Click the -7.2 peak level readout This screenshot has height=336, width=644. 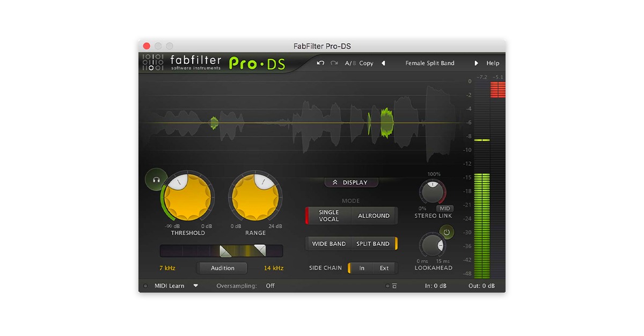[481, 77]
